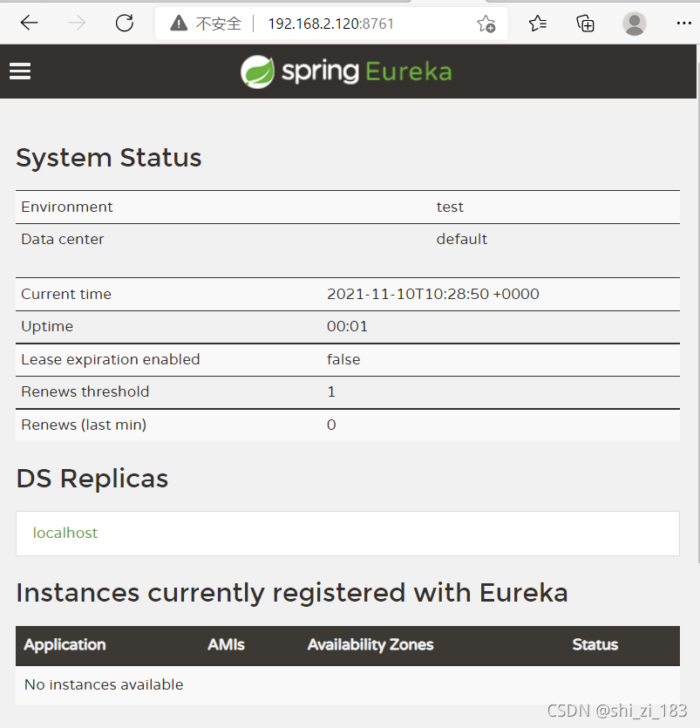The image size is (700, 728).
Task: Click the address bar URL 192.168.2.120:8761
Action: point(330,24)
